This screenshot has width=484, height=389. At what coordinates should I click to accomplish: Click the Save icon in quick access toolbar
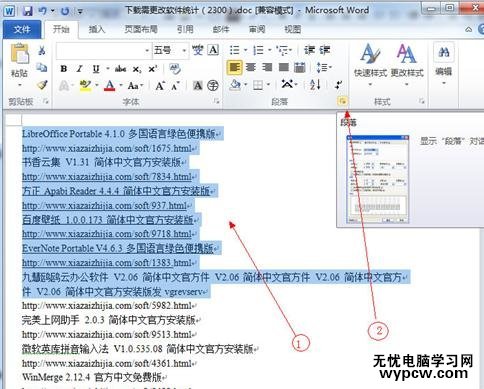28,11
